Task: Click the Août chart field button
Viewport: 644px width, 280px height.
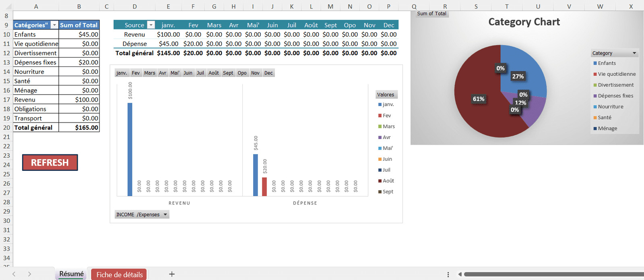Action: 214,73
